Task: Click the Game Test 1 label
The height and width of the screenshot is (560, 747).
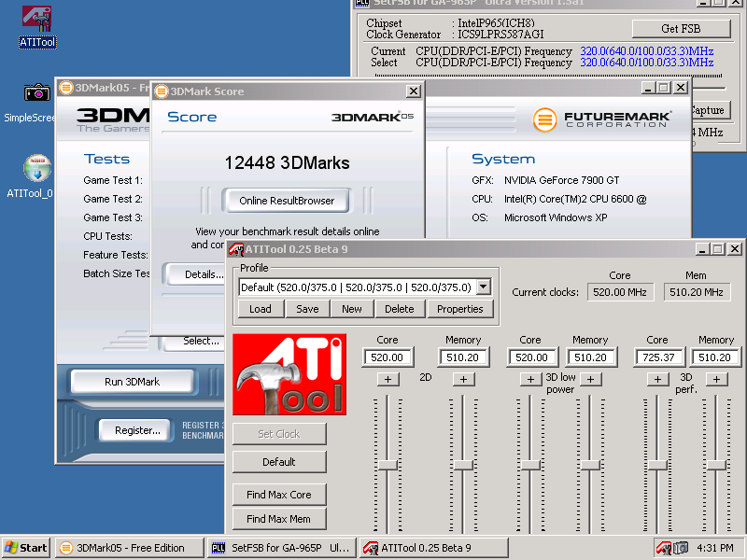Action: 113,180
